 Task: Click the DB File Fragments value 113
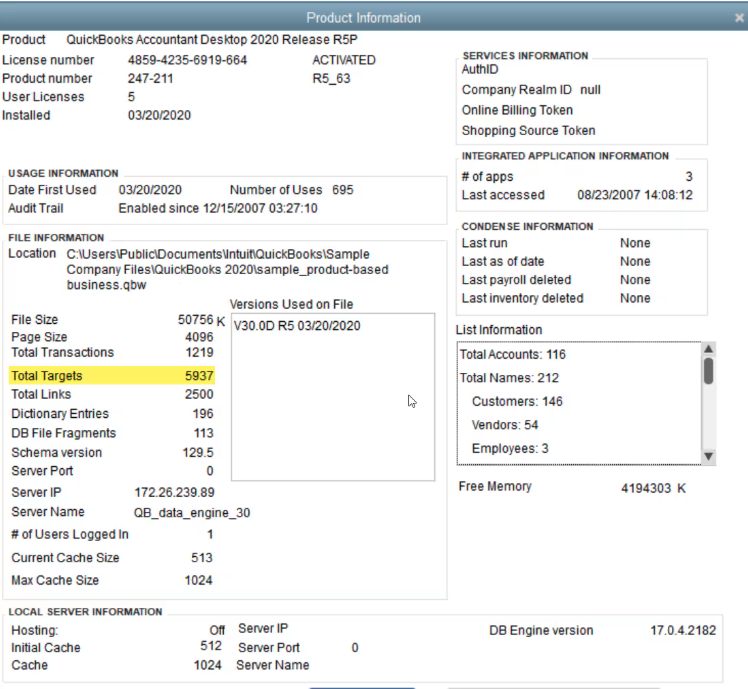[x=204, y=433]
